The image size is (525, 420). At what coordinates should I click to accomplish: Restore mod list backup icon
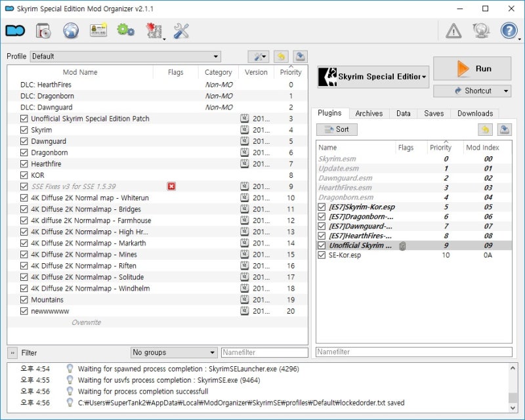(x=281, y=56)
